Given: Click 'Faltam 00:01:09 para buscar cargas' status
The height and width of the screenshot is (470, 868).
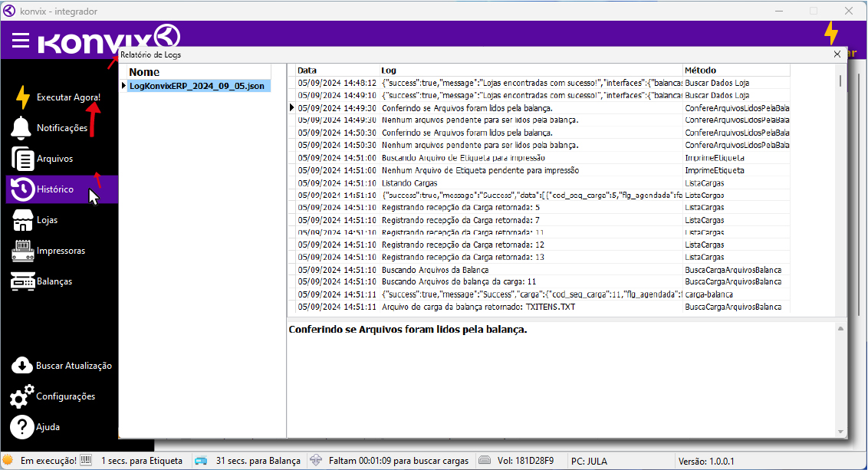Looking at the screenshot, I should tap(399, 461).
